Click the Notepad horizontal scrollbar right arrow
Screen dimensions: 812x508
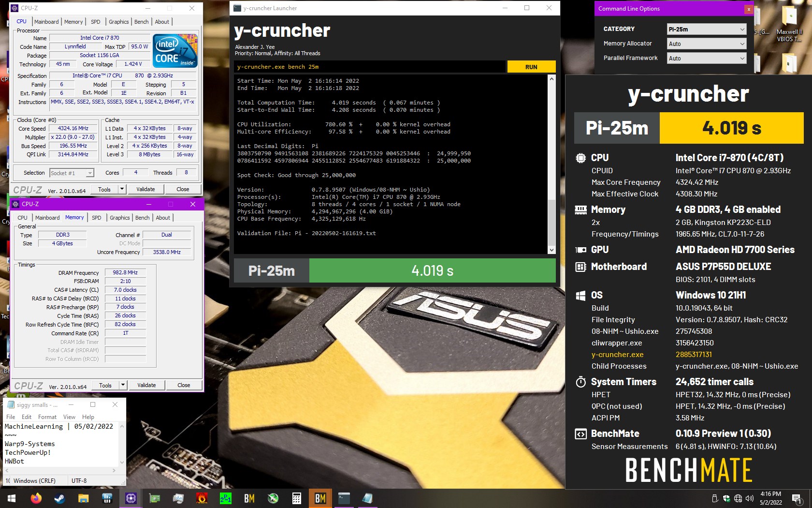(x=114, y=470)
